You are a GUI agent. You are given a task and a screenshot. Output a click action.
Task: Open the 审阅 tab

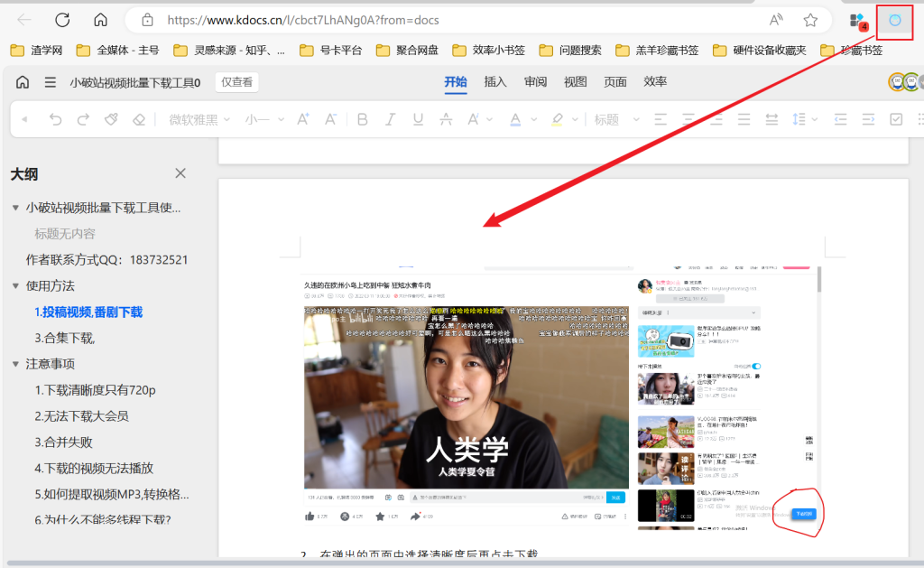(x=536, y=82)
